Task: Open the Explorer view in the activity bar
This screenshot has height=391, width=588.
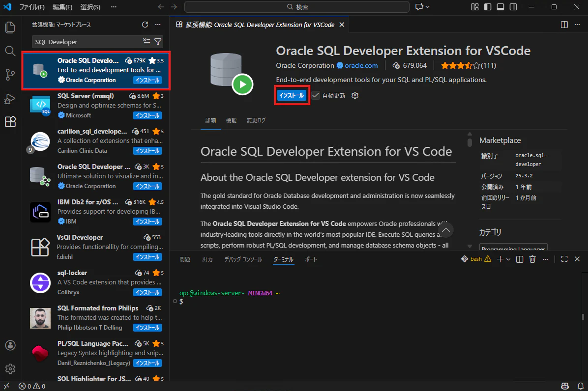Action: [x=10, y=28]
